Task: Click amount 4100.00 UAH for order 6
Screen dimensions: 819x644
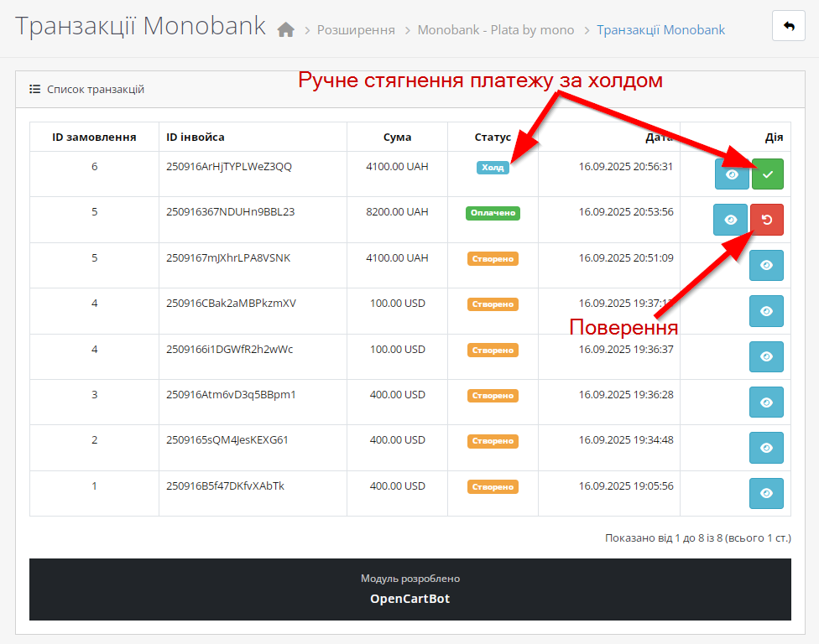Action: tap(397, 167)
